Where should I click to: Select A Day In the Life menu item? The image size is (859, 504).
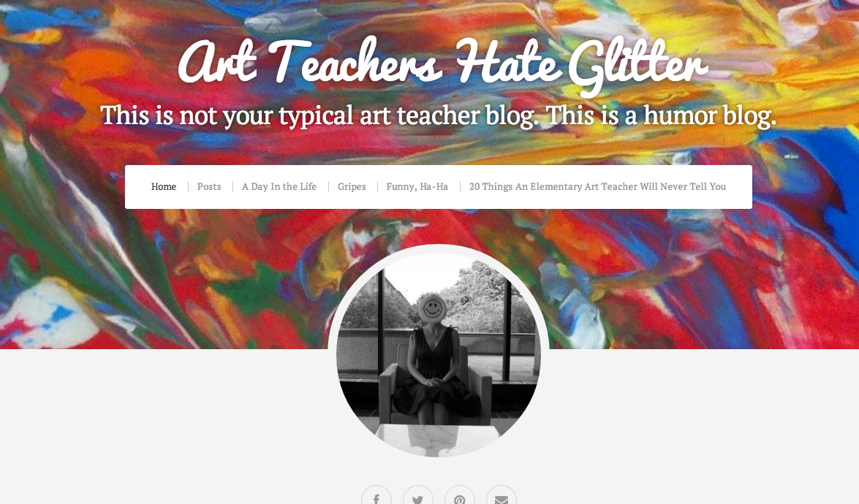pyautogui.click(x=279, y=186)
